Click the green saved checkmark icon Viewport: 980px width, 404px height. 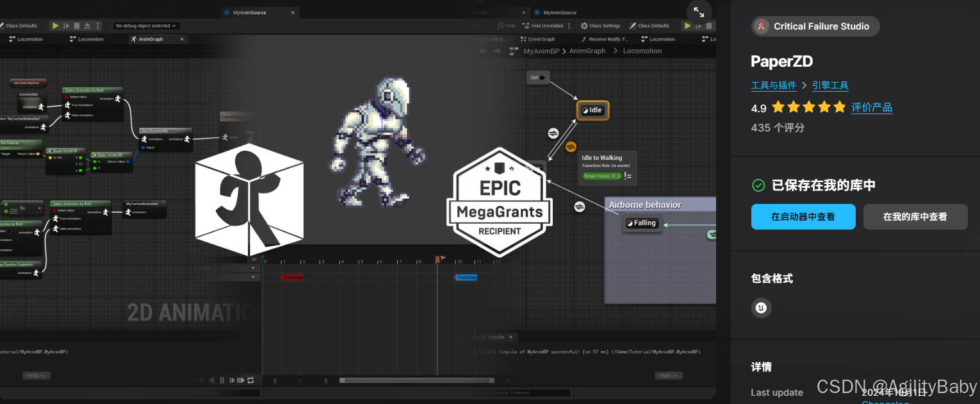758,185
